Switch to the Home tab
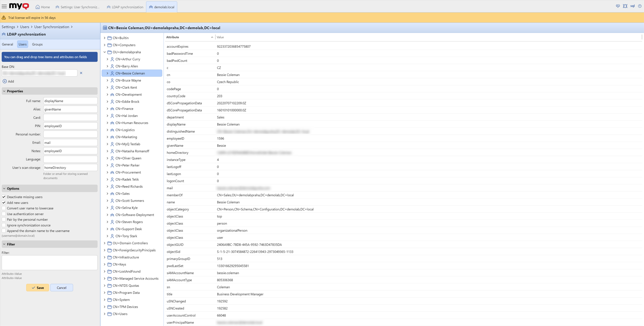Viewport: 644px width, 326px height. click(43, 7)
